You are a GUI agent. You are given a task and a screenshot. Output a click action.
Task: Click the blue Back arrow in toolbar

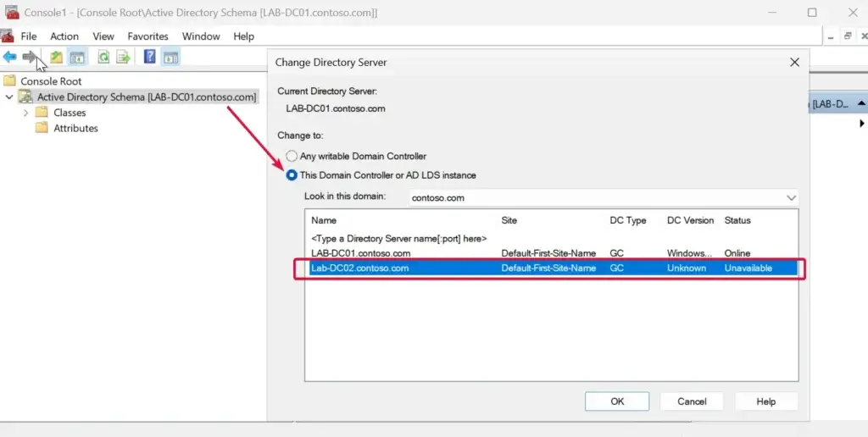point(9,58)
